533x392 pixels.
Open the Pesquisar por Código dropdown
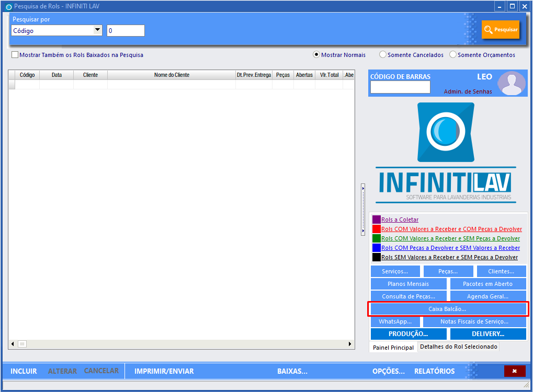(97, 30)
